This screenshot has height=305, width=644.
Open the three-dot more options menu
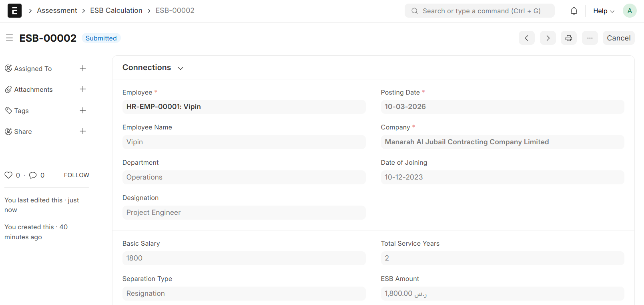click(x=590, y=38)
